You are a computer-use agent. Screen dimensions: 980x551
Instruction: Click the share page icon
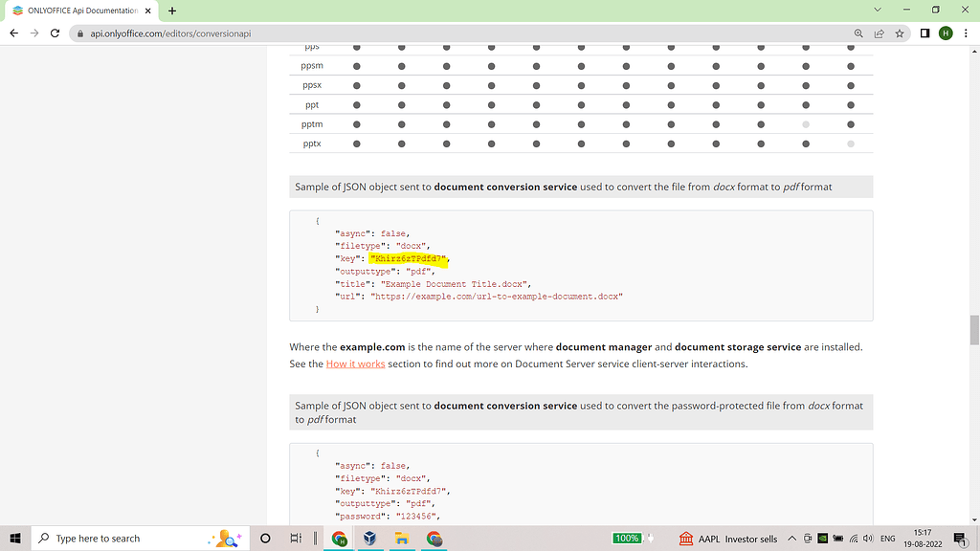click(879, 33)
